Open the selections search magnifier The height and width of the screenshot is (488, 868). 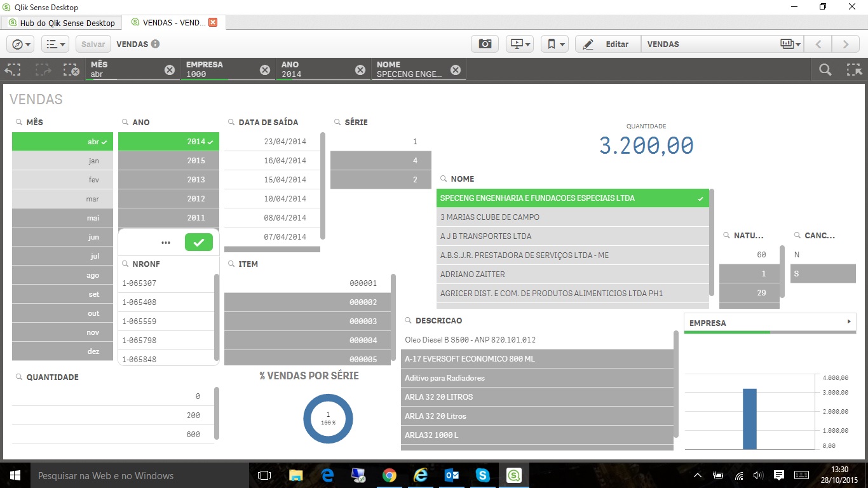pyautogui.click(x=825, y=70)
